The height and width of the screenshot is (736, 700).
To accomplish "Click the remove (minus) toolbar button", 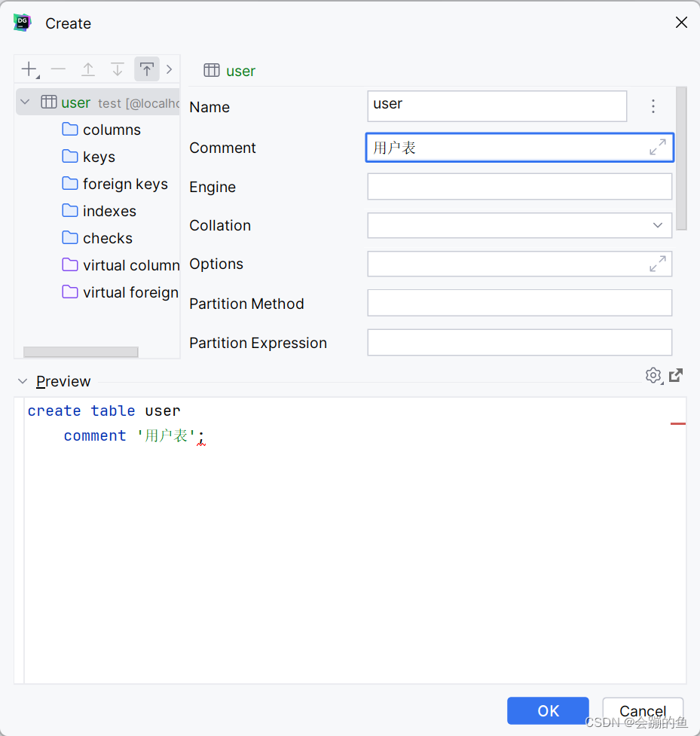I will pyautogui.click(x=58, y=69).
